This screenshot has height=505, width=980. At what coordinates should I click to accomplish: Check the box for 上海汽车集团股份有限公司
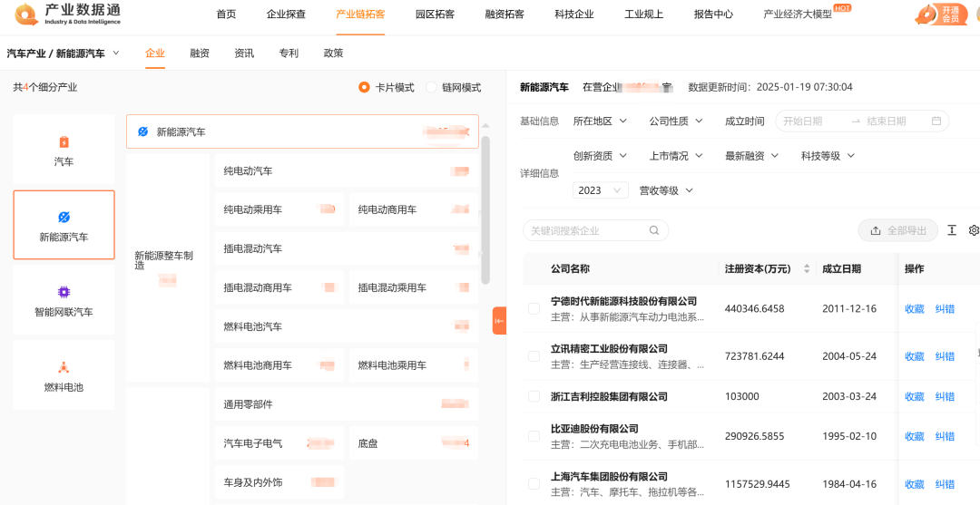[x=534, y=484]
